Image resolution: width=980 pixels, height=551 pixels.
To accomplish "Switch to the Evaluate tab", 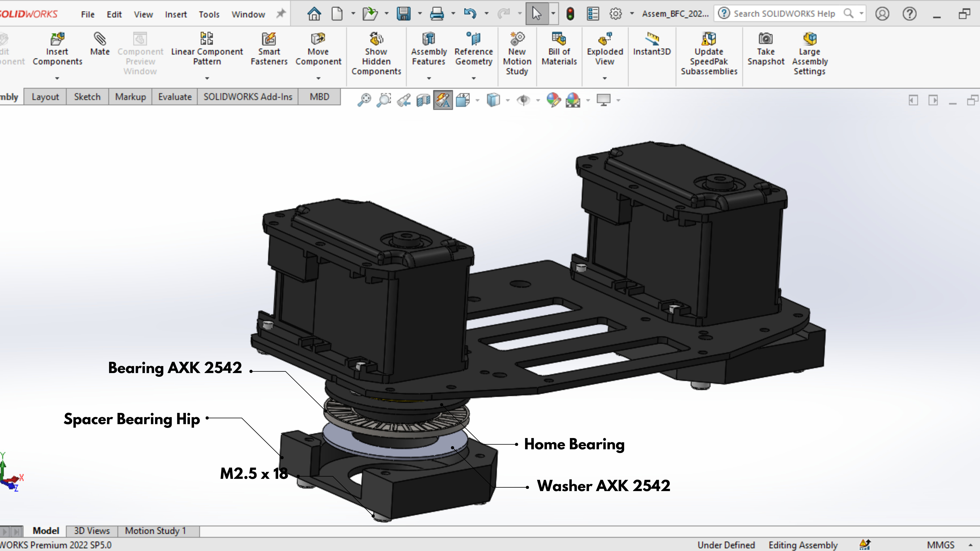I will pos(175,97).
